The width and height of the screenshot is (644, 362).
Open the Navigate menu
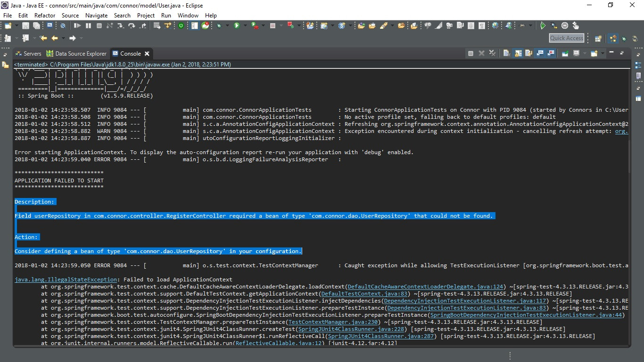(x=96, y=15)
